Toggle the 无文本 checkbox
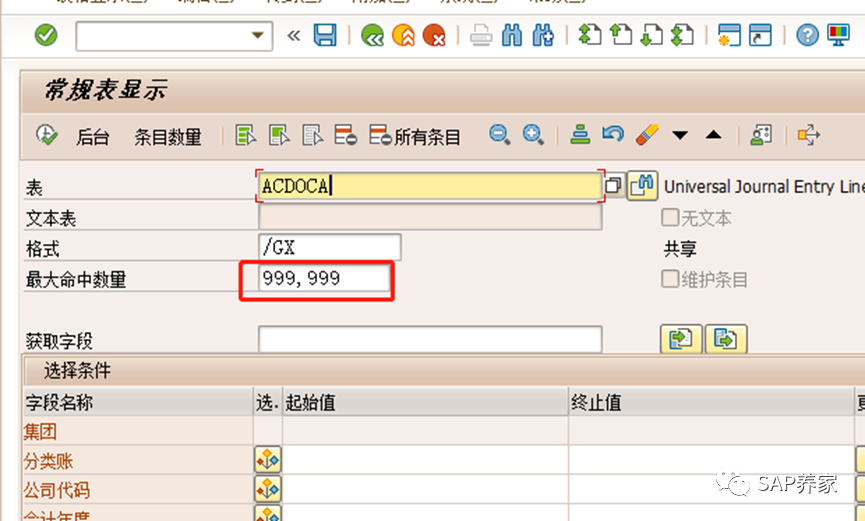The image size is (865, 521). 670,217
